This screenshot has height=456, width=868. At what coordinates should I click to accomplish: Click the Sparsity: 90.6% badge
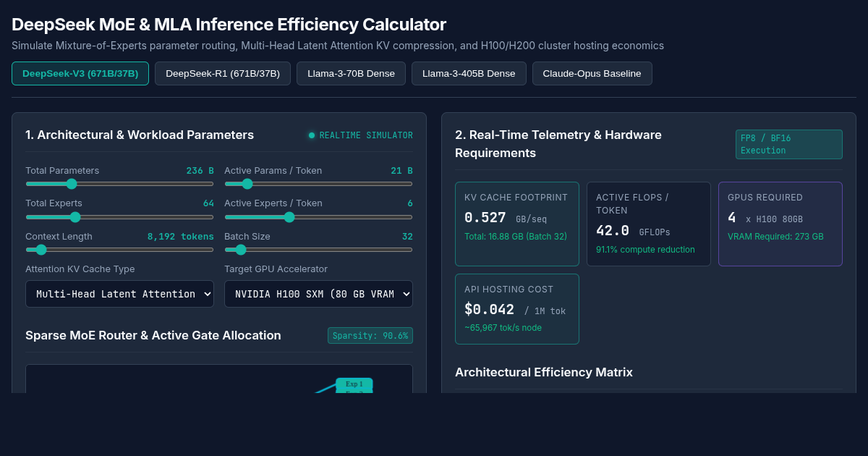(370, 336)
